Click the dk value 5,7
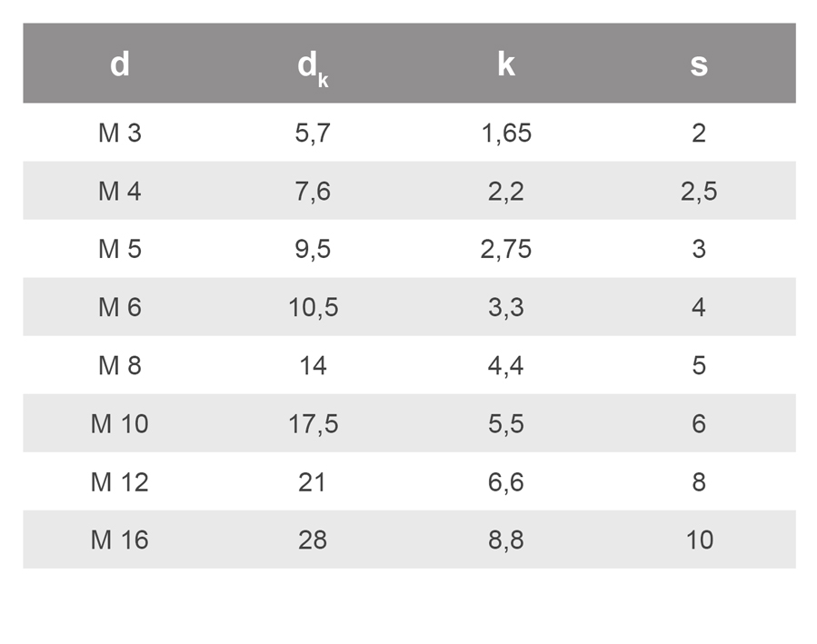The image size is (817, 644). [x=313, y=134]
